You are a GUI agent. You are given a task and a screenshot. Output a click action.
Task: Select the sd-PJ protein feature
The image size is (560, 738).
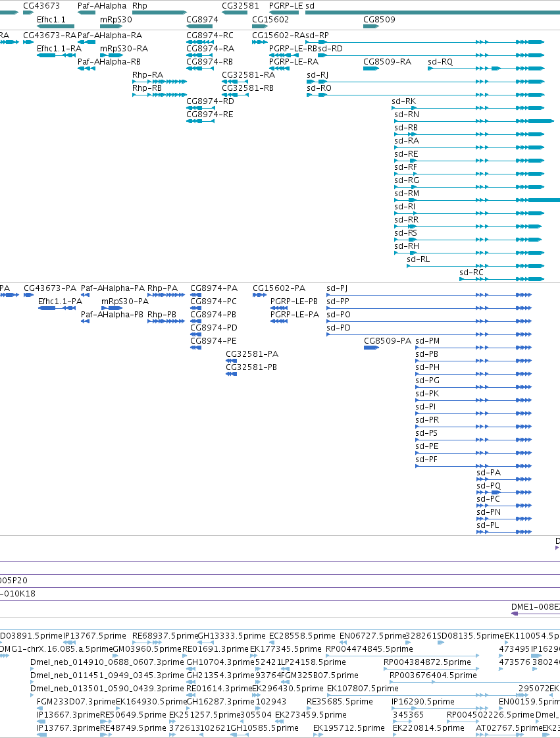click(x=429, y=295)
